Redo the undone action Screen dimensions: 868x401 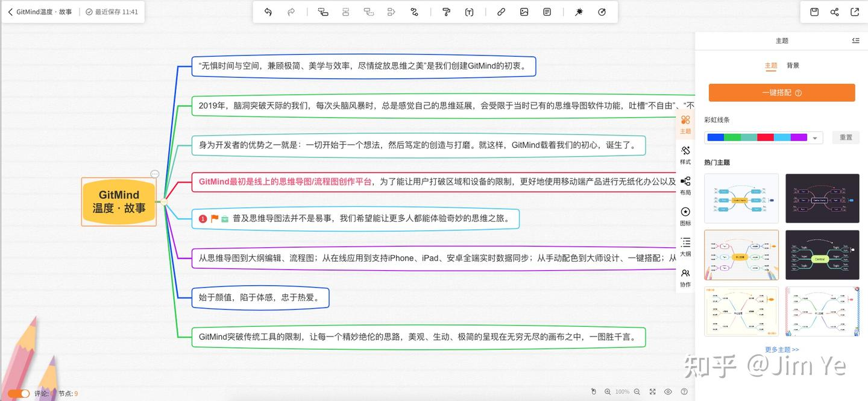coord(291,12)
